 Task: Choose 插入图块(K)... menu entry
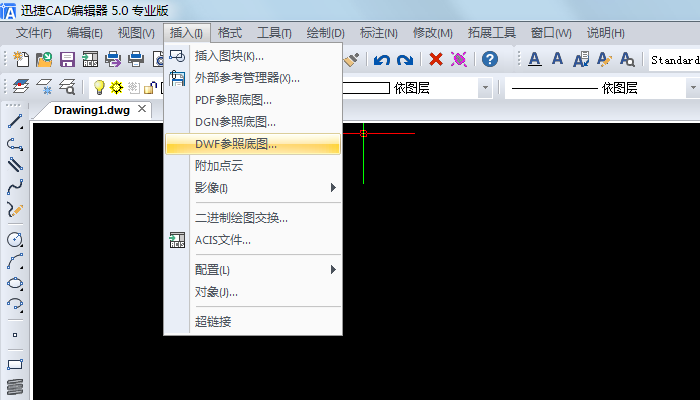pyautogui.click(x=253, y=56)
